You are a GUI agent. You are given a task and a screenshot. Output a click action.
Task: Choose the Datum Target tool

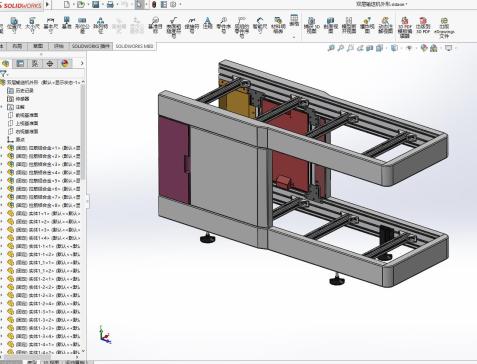click(155, 25)
